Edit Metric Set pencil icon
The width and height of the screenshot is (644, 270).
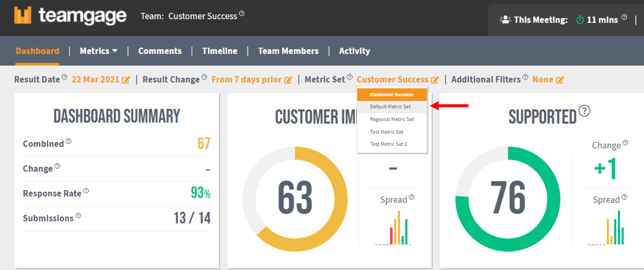click(435, 80)
